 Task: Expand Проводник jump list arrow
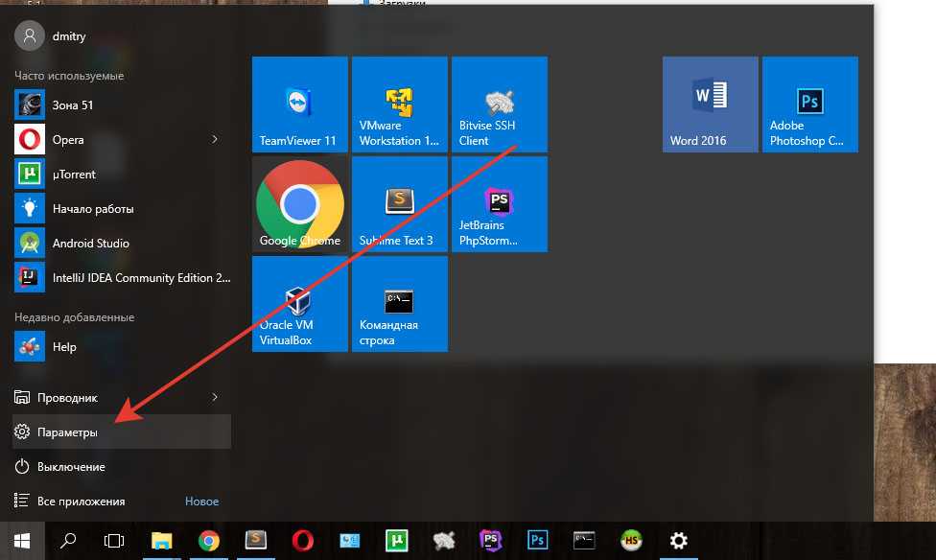click(x=214, y=397)
